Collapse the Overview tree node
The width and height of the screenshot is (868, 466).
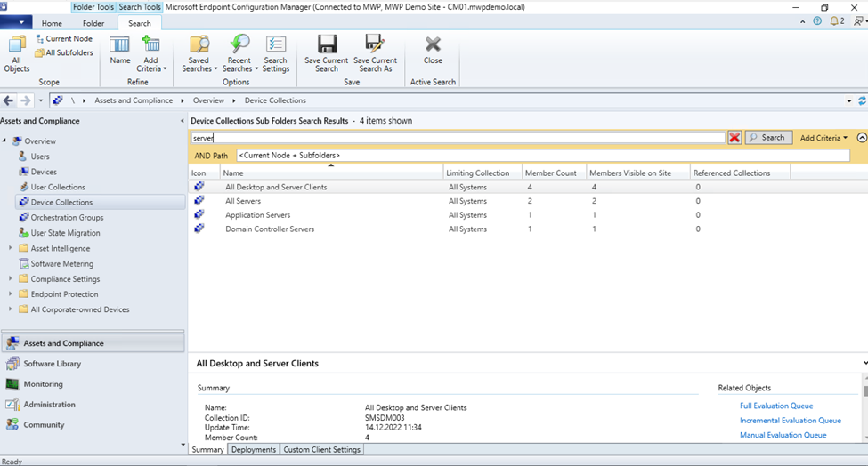(4, 141)
